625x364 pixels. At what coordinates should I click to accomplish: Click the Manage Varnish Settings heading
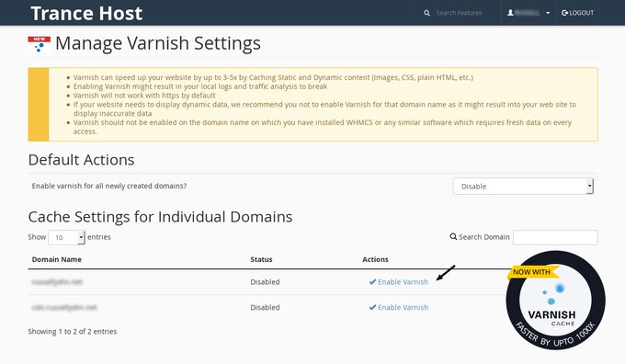click(158, 43)
